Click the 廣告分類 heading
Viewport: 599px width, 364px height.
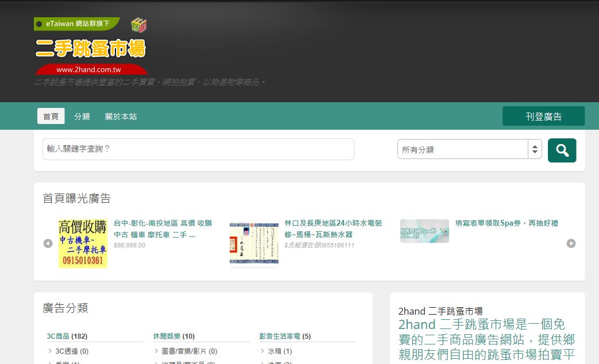(x=65, y=308)
